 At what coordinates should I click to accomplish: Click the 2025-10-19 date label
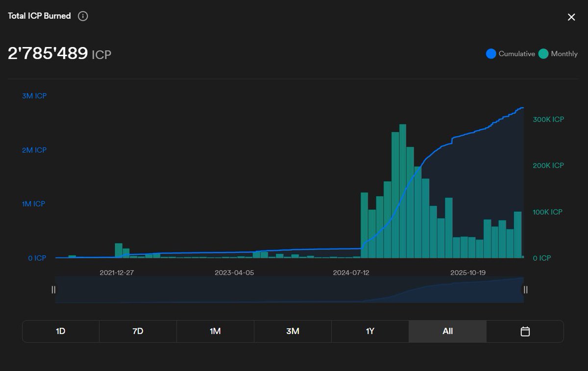468,273
